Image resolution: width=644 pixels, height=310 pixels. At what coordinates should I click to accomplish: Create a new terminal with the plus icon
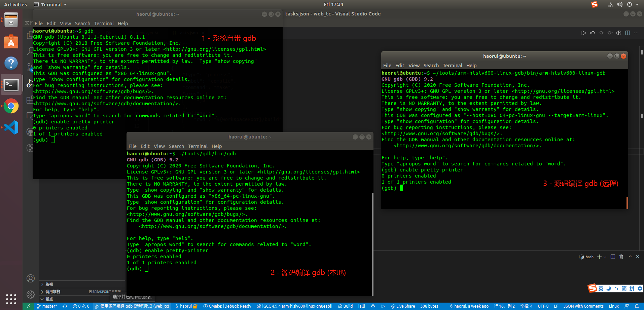(x=599, y=257)
